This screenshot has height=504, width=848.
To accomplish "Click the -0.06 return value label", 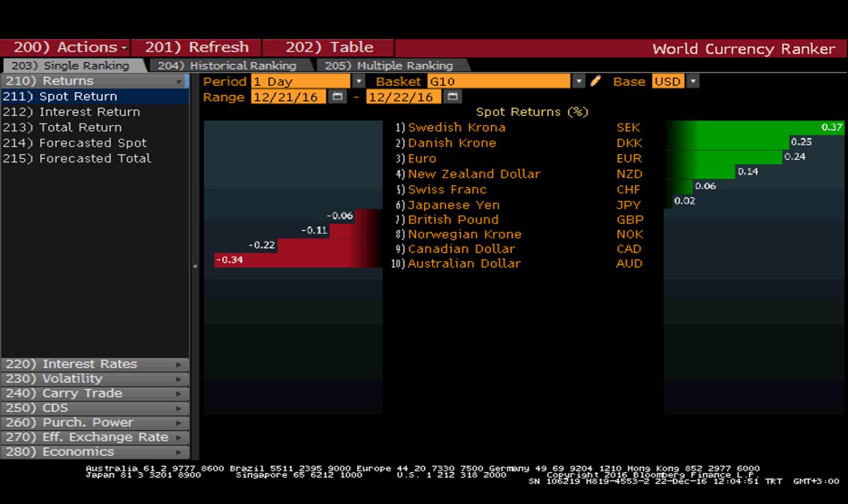I will [340, 216].
